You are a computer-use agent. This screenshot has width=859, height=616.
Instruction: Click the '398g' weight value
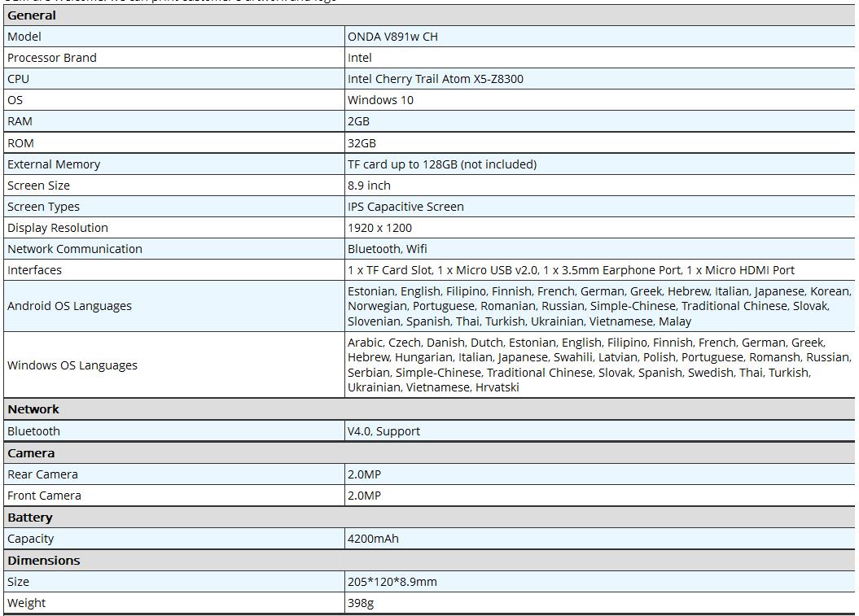pos(361,603)
